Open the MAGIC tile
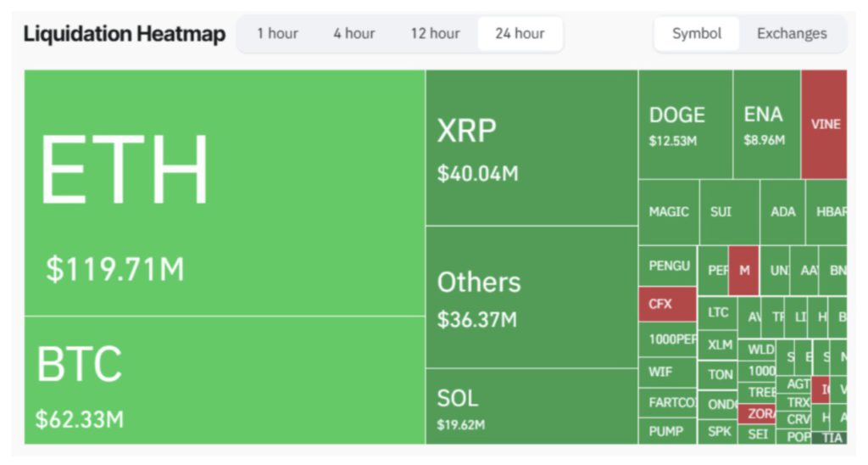 point(668,212)
